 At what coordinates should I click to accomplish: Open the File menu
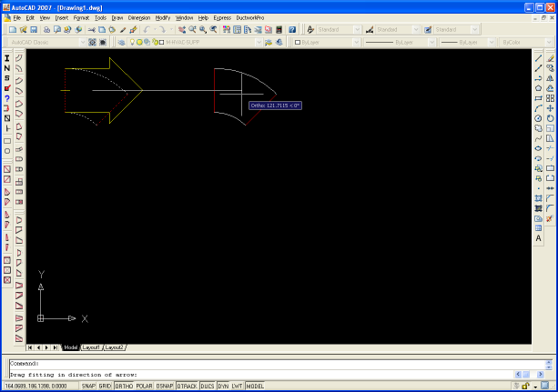[x=17, y=18]
